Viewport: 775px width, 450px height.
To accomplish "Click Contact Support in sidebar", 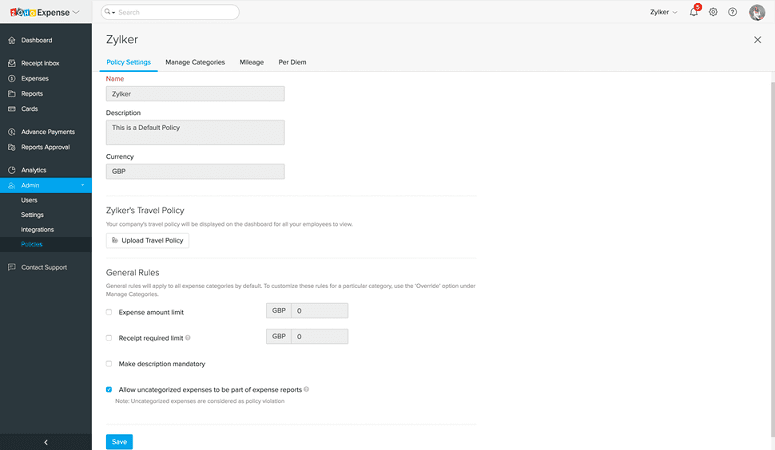I will point(45,267).
